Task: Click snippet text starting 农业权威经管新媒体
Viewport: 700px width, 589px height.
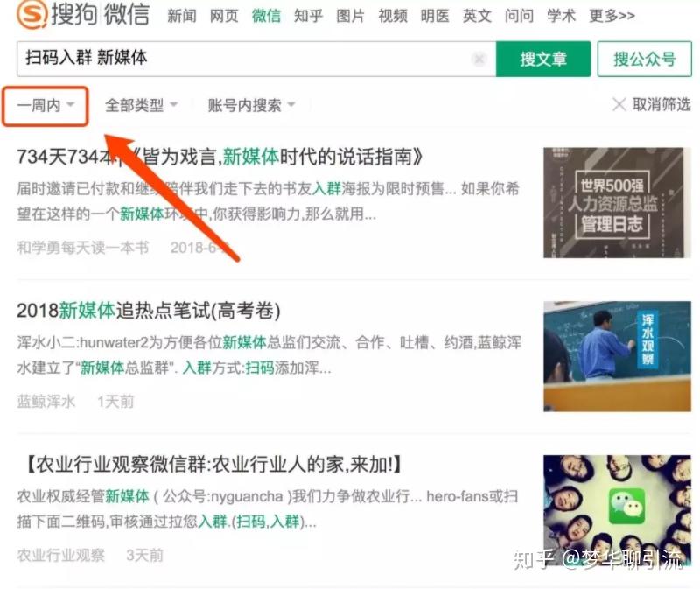Action: point(268,509)
